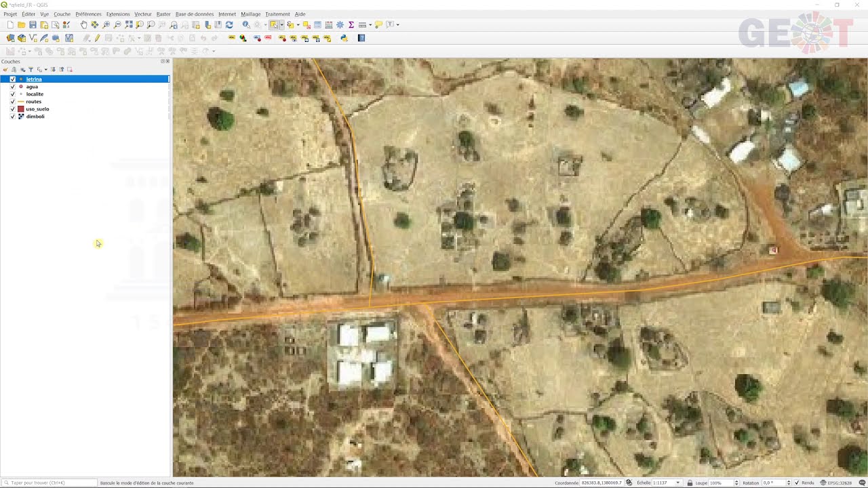The width and height of the screenshot is (868, 488).
Task: Open a project with the folder icon
Action: (x=22, y=24)
